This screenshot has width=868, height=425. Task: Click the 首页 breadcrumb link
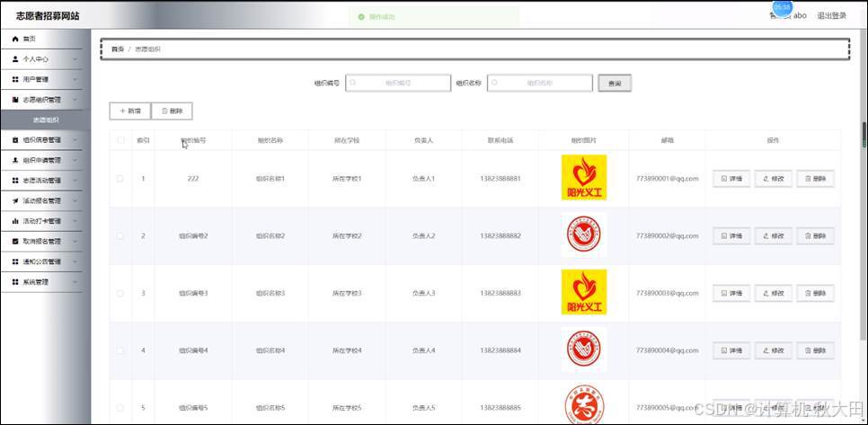point(118,49)
